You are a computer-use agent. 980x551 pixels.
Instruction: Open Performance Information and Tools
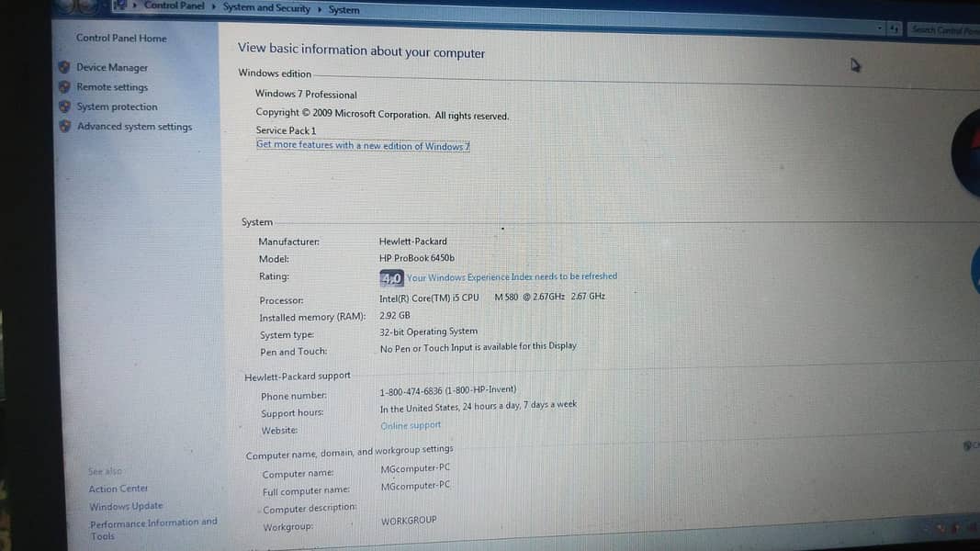152,523
